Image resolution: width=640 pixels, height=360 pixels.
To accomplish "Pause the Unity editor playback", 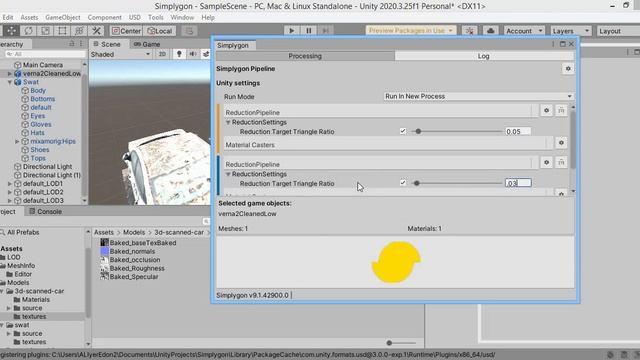I will pyautogui.click(x=309, y=31).
